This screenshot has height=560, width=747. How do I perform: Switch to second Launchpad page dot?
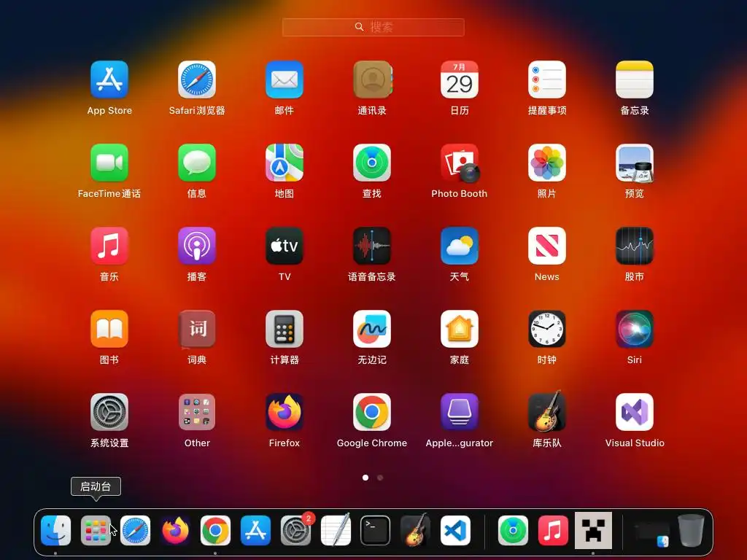(x=380, y=478)
